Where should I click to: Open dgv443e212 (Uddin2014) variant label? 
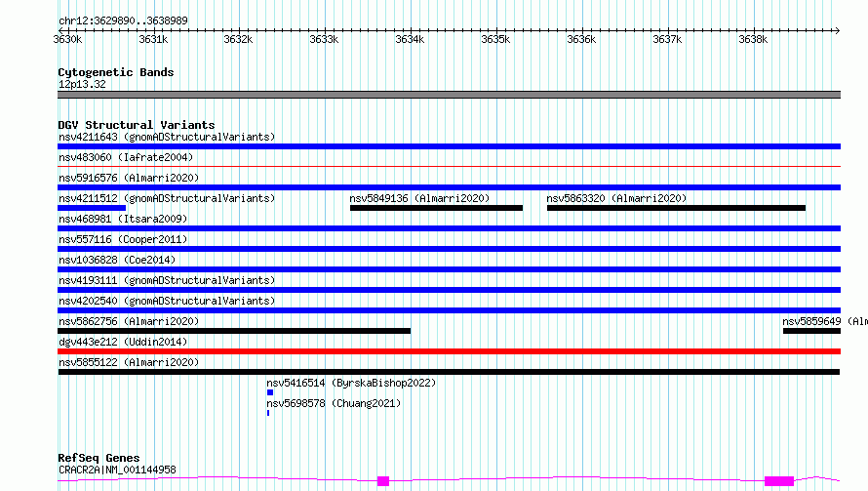click(x=123, y=342)
